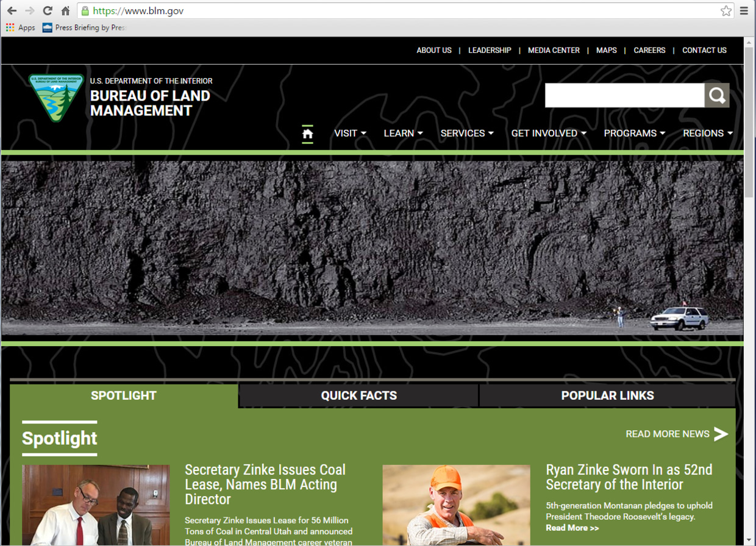Open the Contact Us link
The width and height of the screenshot is (756, 546).
click(704, 51)
